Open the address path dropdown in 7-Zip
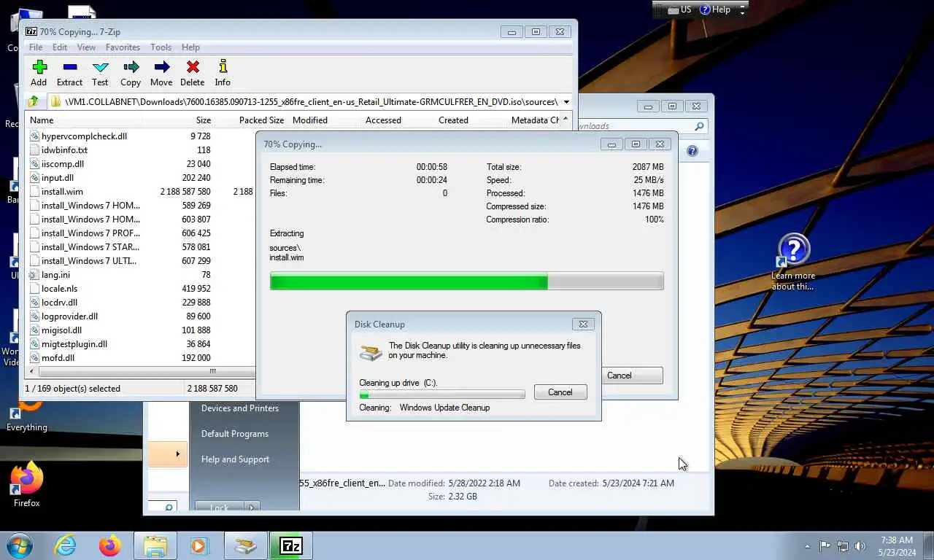 (x=566, y=102)
